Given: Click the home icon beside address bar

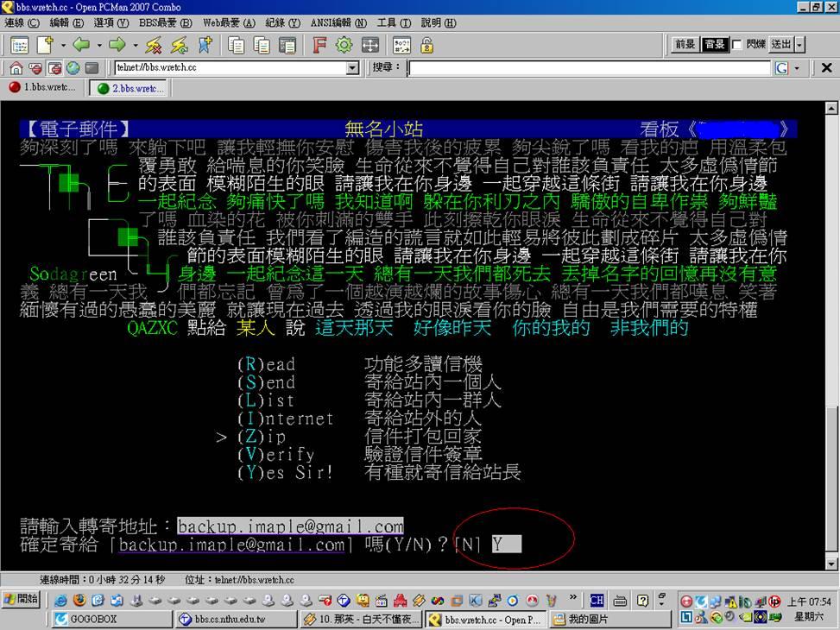Looking at the screenshot, I should 16,68.
